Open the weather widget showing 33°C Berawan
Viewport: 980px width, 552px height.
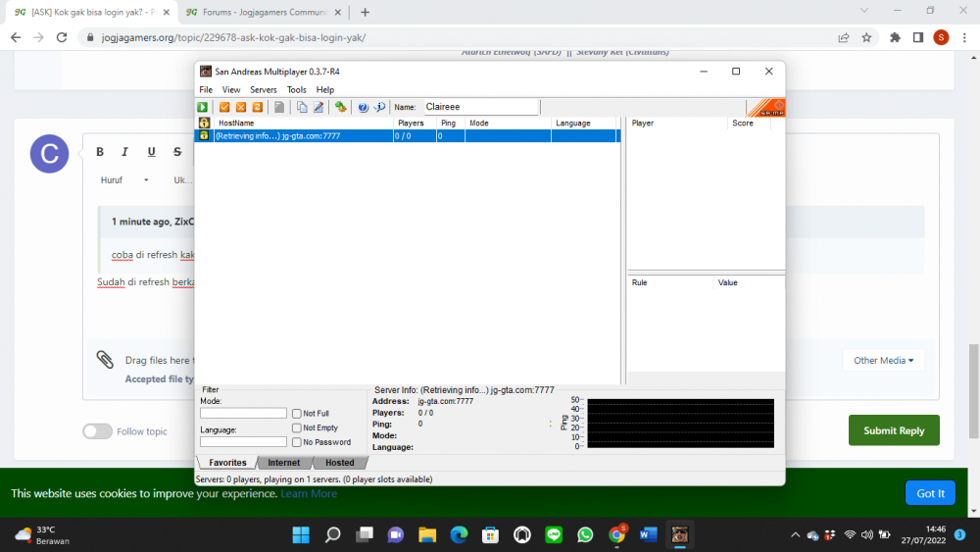tap(42, 535)
